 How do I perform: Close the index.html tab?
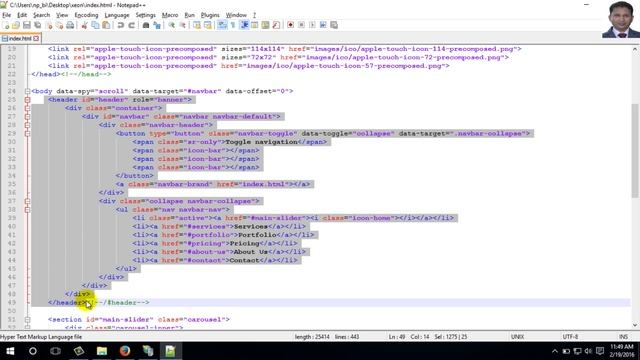(36, 38)
